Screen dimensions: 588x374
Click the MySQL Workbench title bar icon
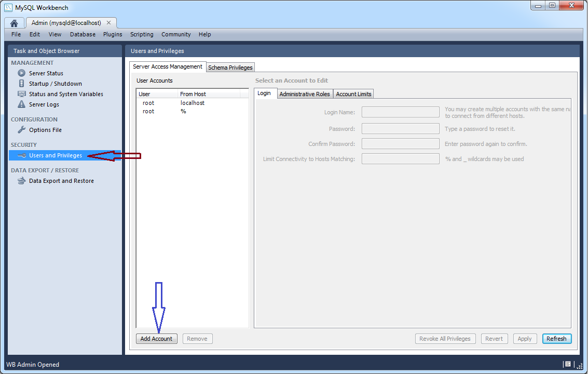pos(8,7)
